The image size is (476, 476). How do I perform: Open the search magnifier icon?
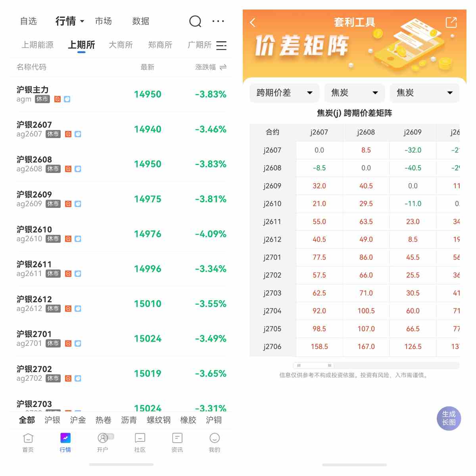[x=195, y=21]
